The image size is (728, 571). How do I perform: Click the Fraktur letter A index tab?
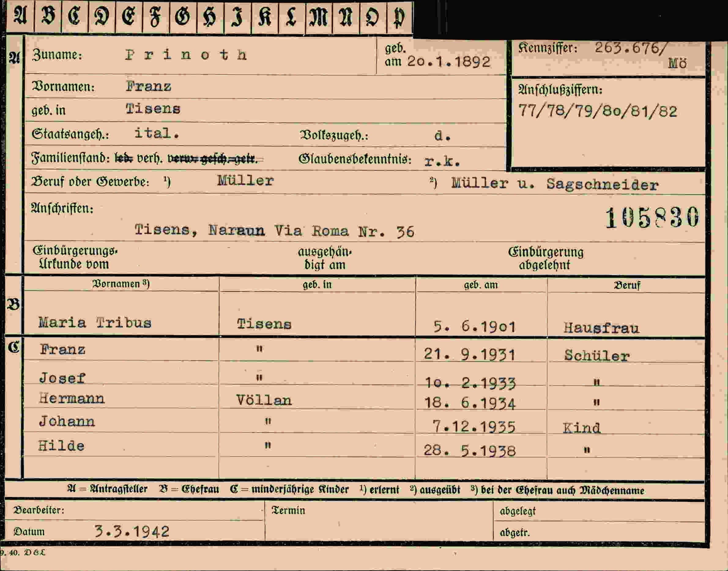coord(20,17)
